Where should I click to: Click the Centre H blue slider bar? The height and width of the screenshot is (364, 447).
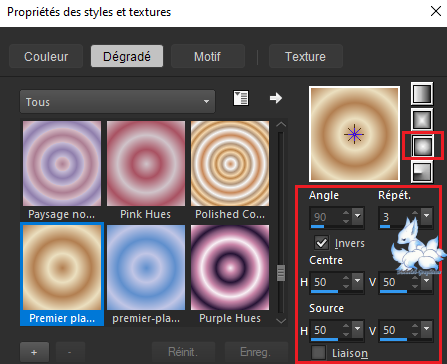[324, 292]
